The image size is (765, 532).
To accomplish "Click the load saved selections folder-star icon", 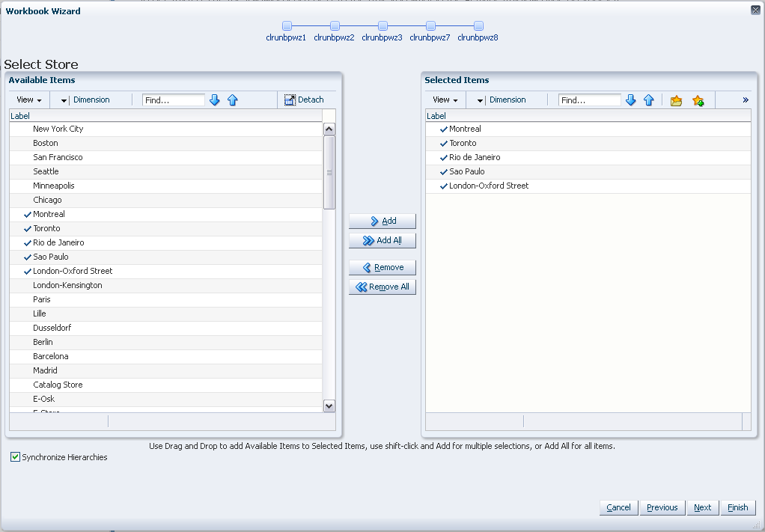I will pos(676,100).
